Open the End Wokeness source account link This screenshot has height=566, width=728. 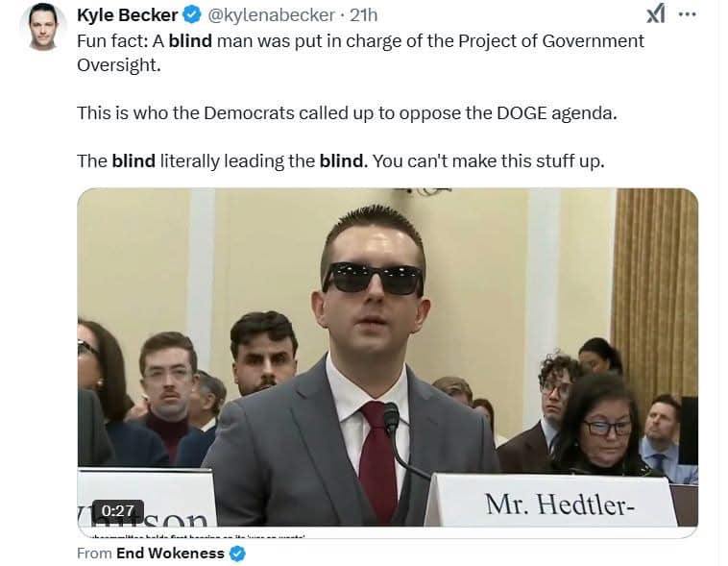pos(170,553)
